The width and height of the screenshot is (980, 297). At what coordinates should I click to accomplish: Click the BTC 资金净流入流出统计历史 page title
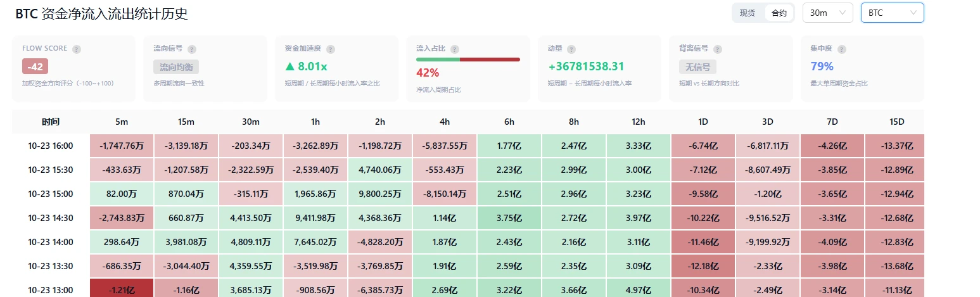(101, 13)
